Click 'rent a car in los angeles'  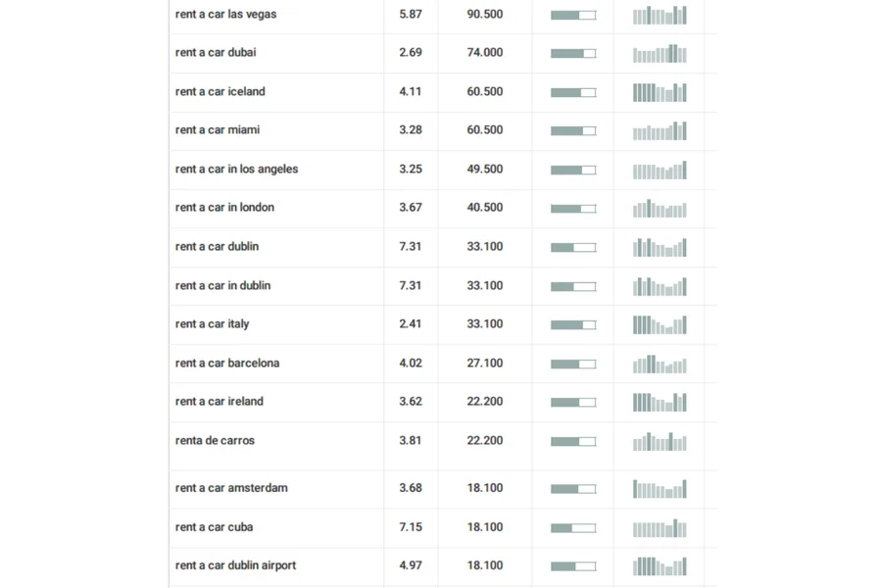coord(237,170)
